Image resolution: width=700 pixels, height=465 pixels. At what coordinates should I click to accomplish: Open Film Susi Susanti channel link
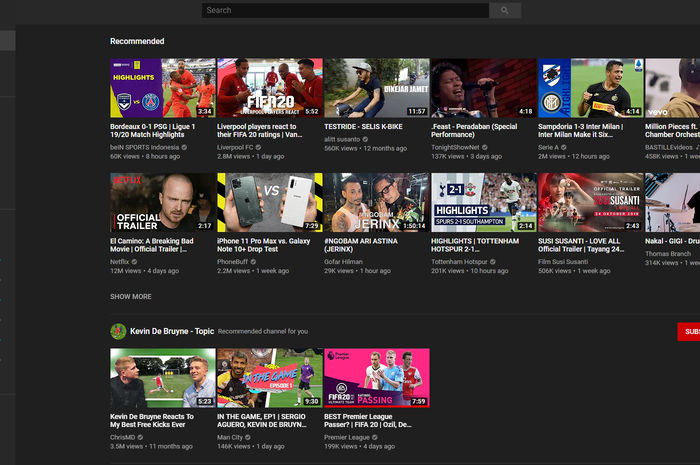point(563,262)
